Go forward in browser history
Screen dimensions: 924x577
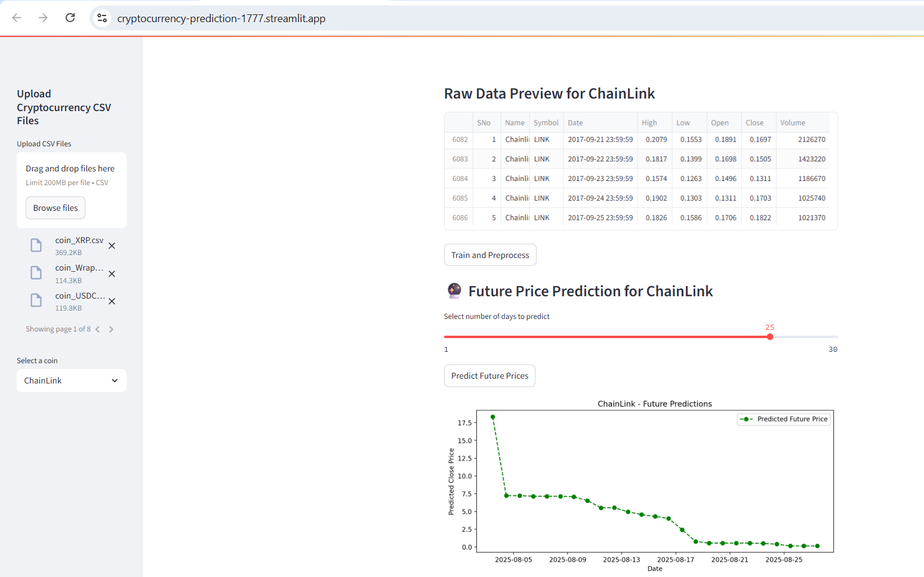point(43,18)
